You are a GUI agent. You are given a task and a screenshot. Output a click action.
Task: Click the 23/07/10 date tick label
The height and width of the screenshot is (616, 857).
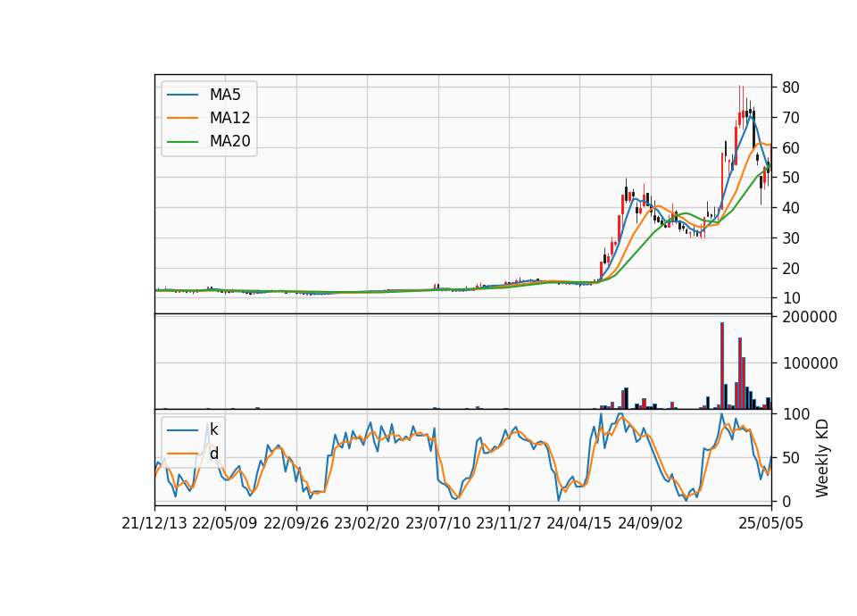(x=437, y=523)
